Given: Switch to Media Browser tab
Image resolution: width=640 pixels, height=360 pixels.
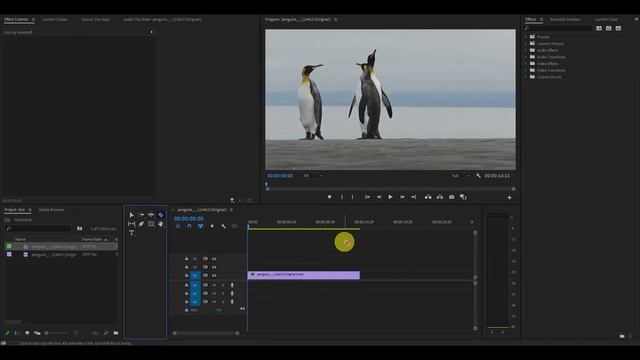Looking at the screenshot, I should coord(51,210).
